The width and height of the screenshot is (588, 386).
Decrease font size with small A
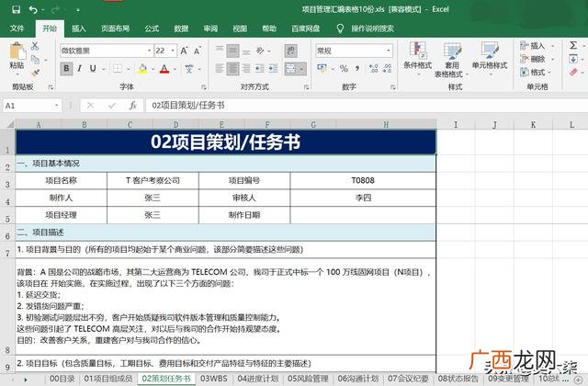[x=197, y=51]
